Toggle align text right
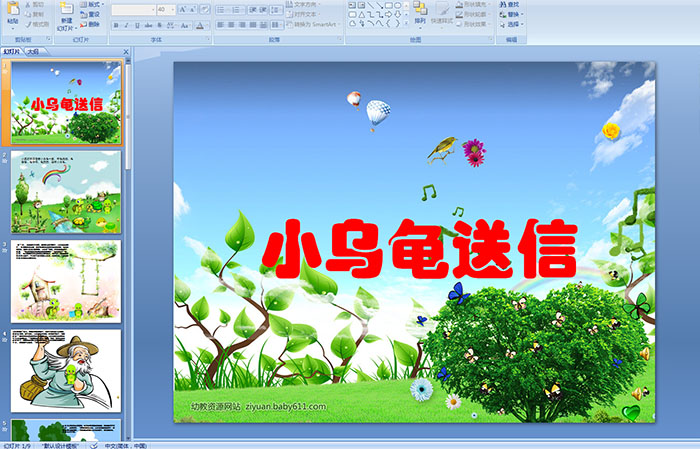The width and height of the screenshot is (700, 449). tap(242, 25)
